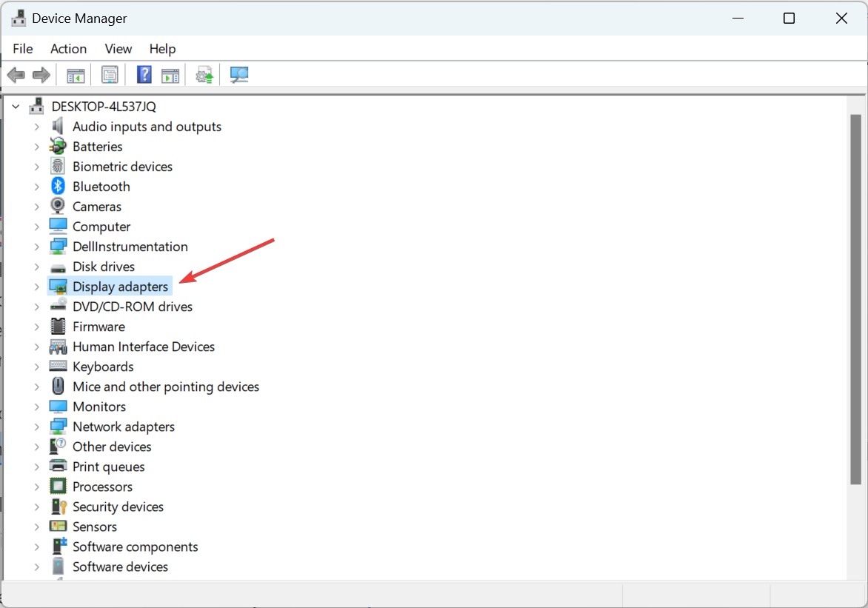
Task: Expand the Audio inputs and outputs category
Action: 36,127
